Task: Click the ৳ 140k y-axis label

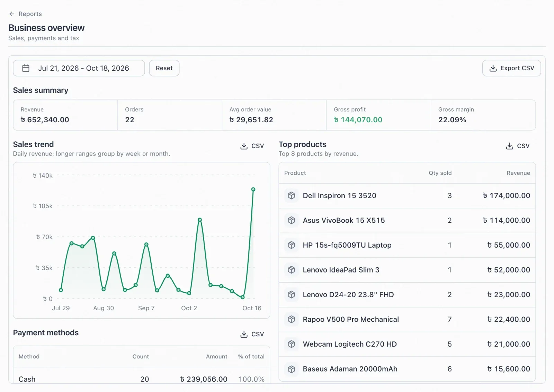Action: coord(43,176)
